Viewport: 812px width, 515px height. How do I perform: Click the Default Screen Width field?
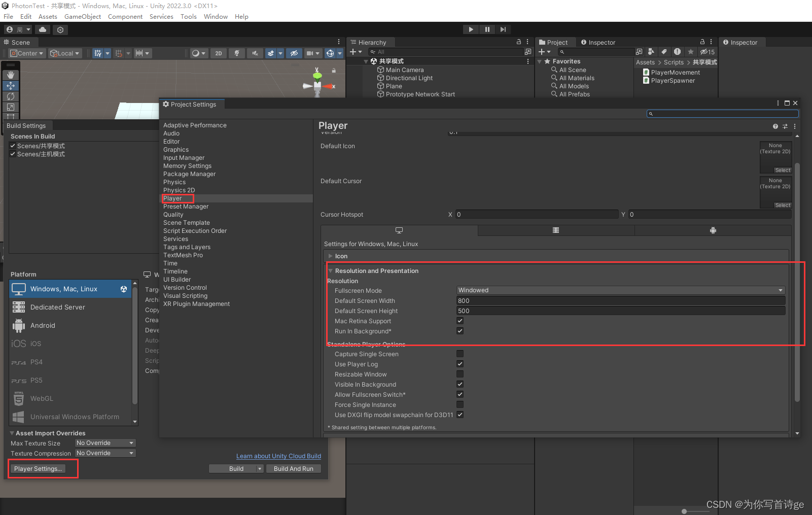click(621, 301)
